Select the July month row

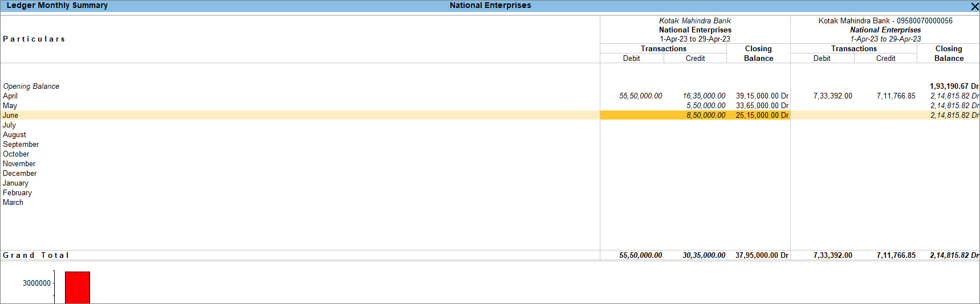pos(10,125)
